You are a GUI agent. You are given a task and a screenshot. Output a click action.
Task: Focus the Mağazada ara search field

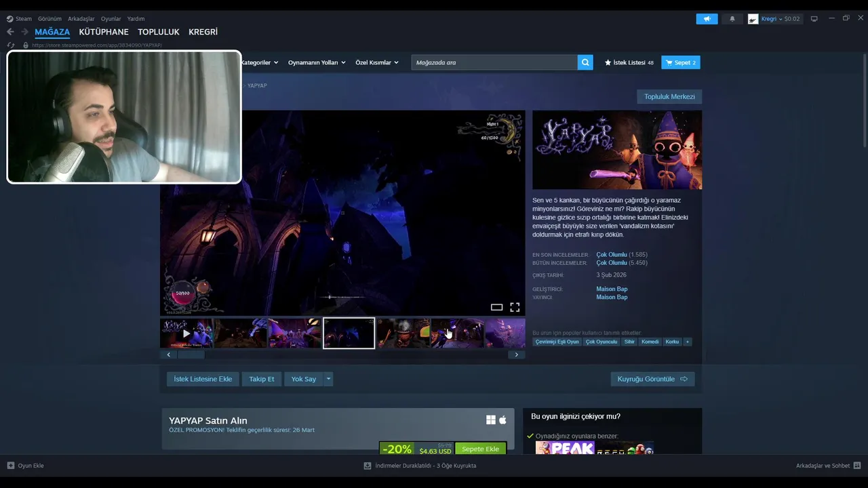494,62
